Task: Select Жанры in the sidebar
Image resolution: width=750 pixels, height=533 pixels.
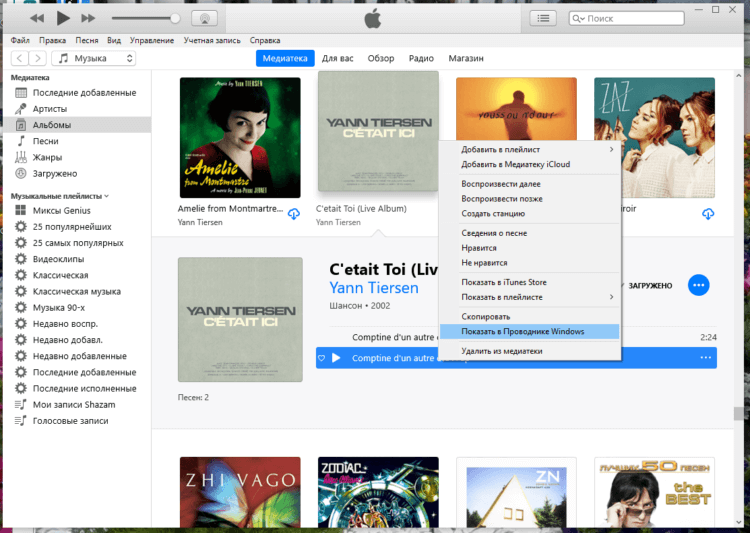Action: 77,157
